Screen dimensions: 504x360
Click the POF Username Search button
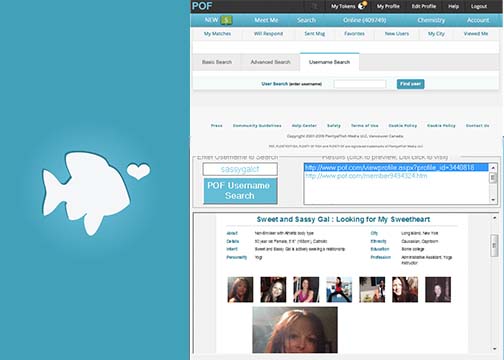tap(240, 191)
